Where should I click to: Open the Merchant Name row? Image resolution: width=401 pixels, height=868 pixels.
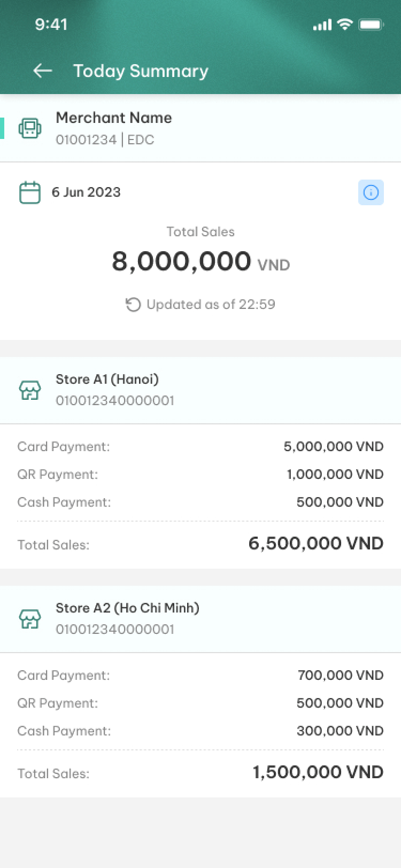pyautogui.click(x=200, y=128)
